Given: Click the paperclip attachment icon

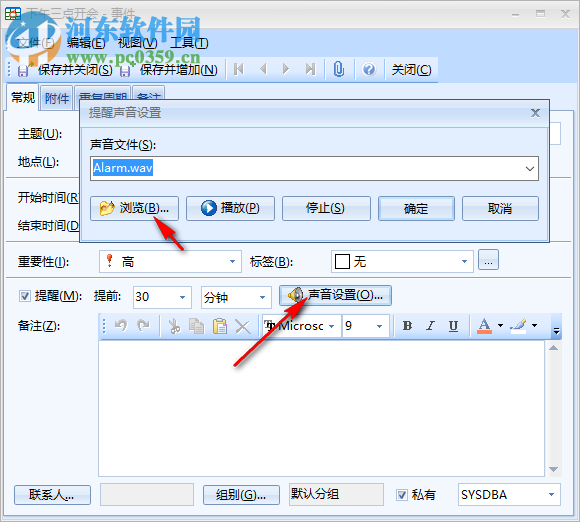Looking at the screenshot, I should 339,69.
